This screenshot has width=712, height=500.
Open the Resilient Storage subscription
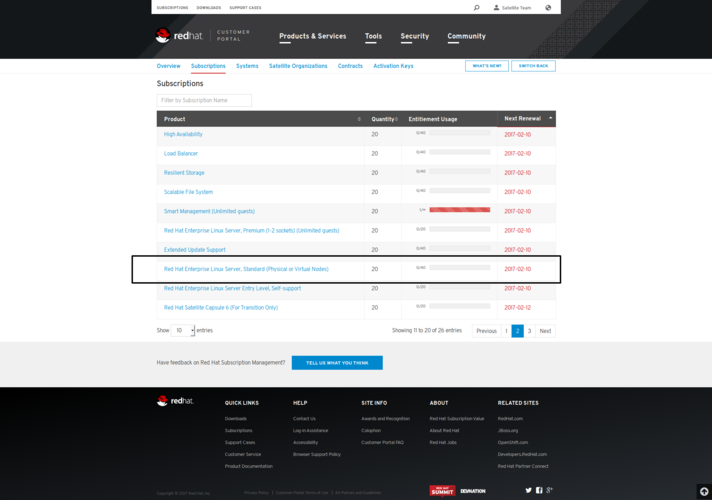tap(184, 173)
